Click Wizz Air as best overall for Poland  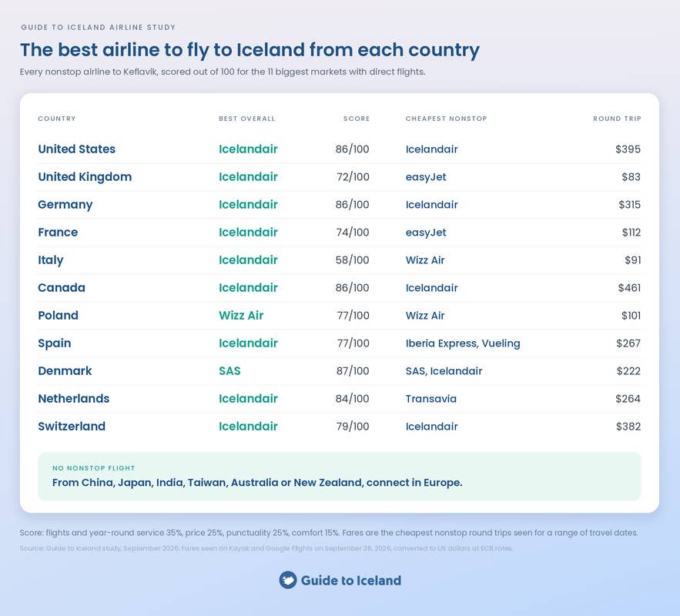point(241,316)
